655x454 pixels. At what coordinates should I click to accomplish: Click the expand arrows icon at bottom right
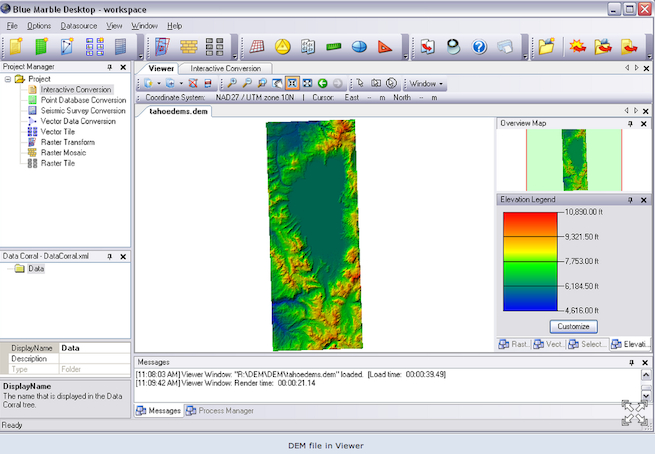coord(634,412)
